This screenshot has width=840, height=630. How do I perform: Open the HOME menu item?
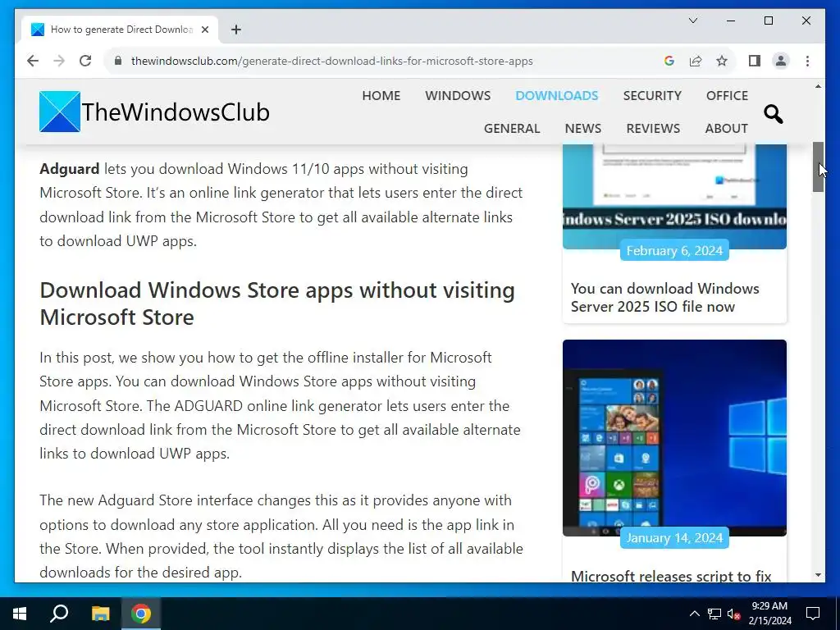coord(381,95)
